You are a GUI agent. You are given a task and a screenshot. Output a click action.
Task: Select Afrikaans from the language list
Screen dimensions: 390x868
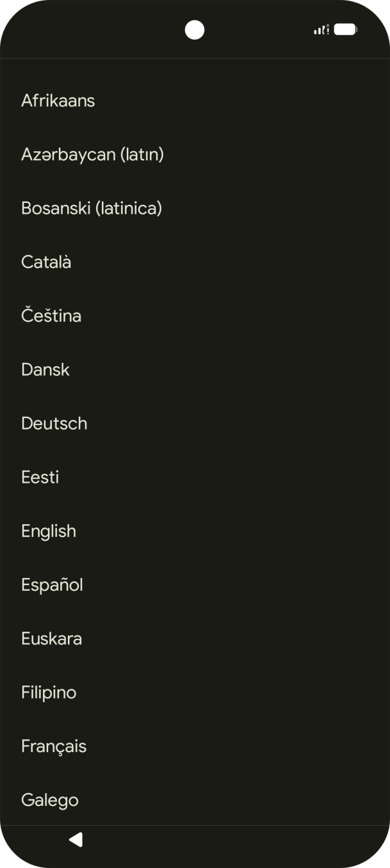coord(58,100)
